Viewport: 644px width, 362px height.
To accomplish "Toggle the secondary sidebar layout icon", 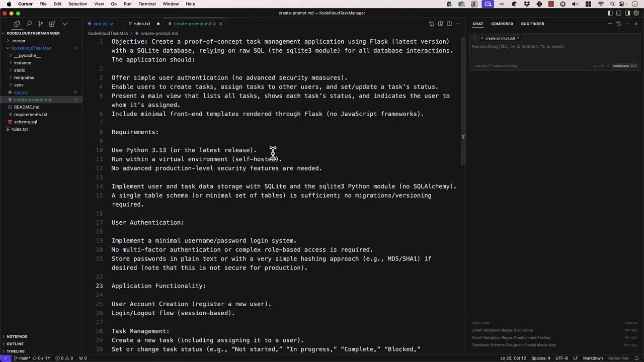I will coord(627,13).
